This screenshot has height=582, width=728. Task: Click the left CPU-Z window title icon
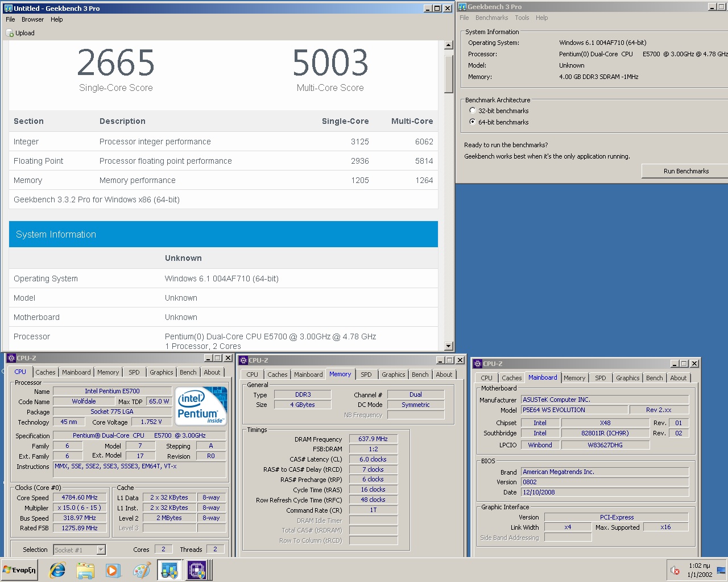click(11, 358)
